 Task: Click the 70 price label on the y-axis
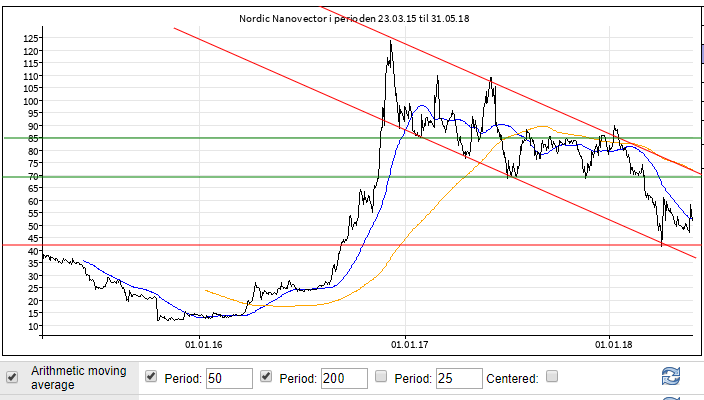click(x=33, y=176)
